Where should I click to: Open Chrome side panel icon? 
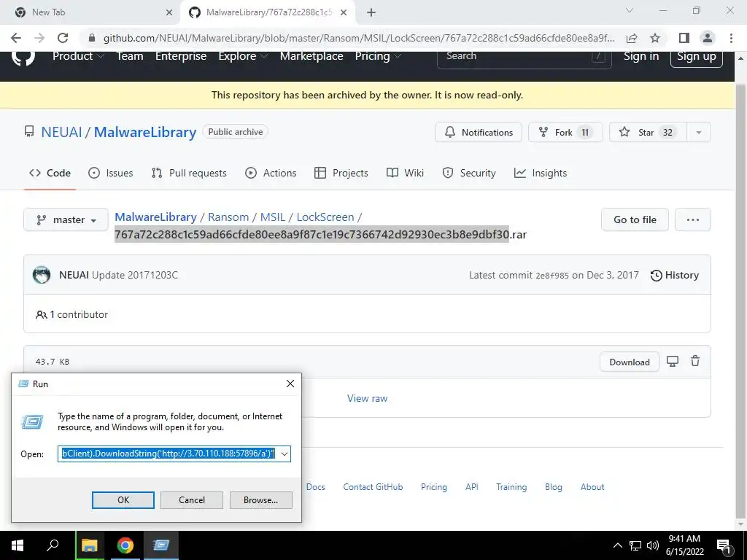pos(684,38)
